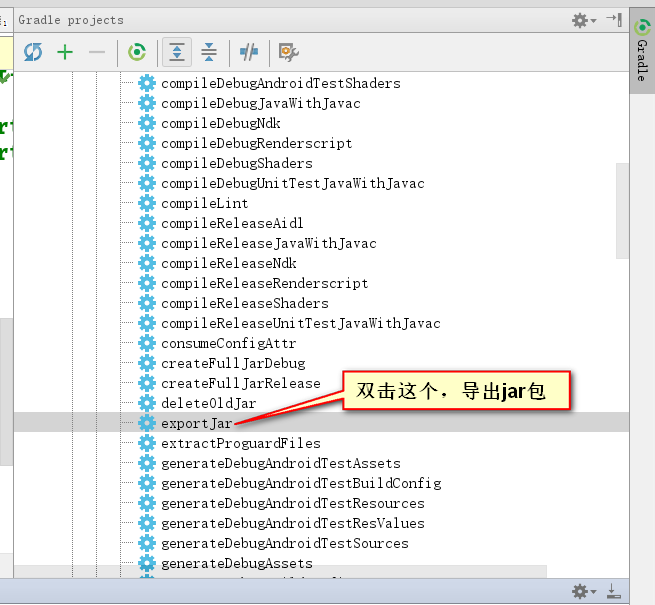
Task: Click gear icon beside generateDebugAssets
Action: click(147, 563)
